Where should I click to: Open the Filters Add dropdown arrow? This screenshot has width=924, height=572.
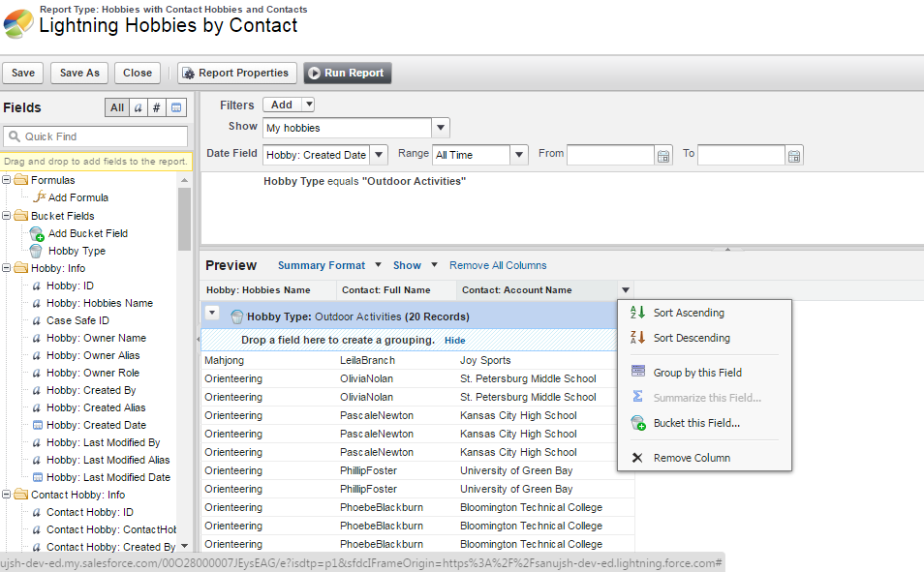click(308, 105)
